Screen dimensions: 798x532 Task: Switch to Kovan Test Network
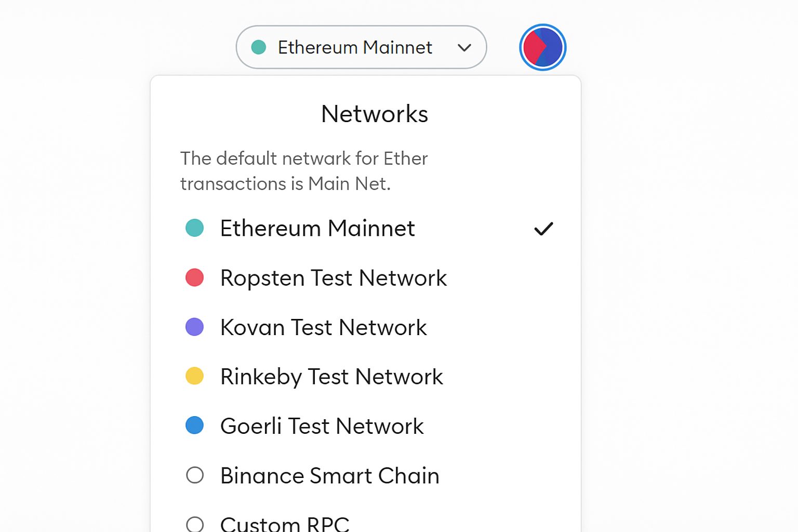coord(323,328)
